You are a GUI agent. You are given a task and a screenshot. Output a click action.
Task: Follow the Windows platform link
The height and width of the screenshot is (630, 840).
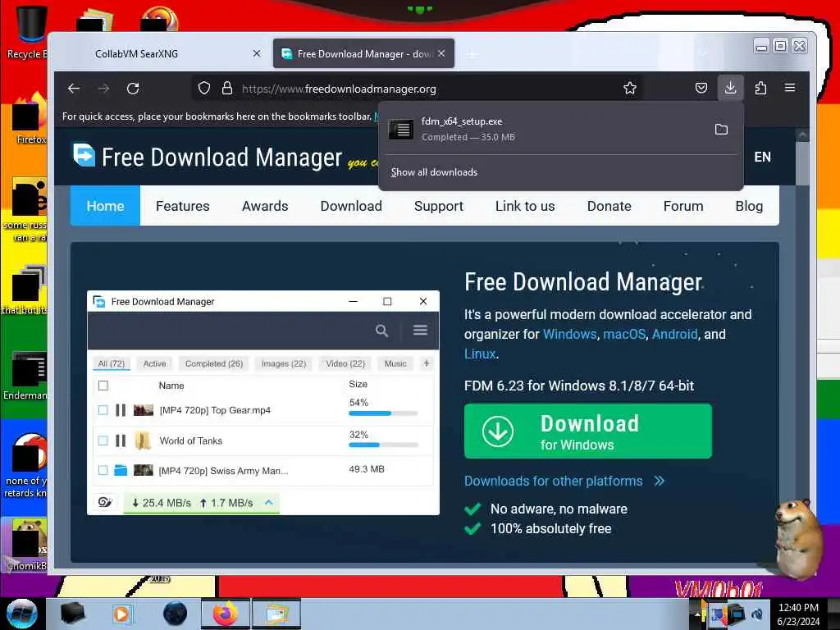click(569, 334)
